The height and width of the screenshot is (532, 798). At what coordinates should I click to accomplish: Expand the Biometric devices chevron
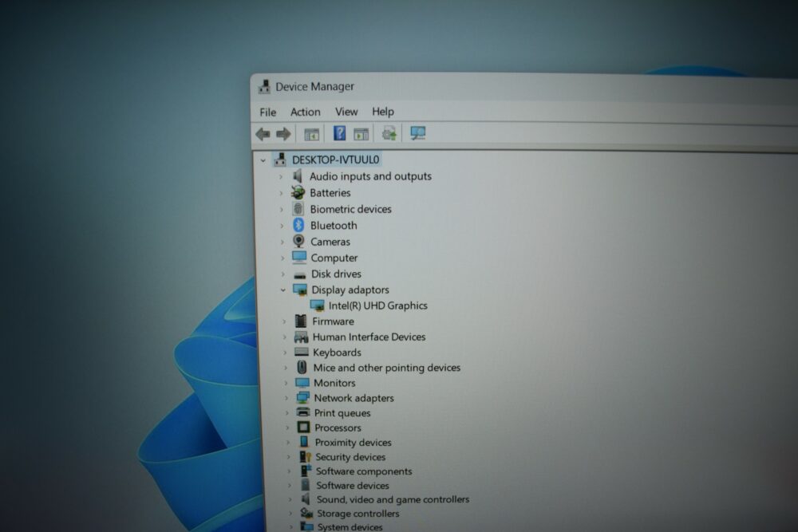282,210
